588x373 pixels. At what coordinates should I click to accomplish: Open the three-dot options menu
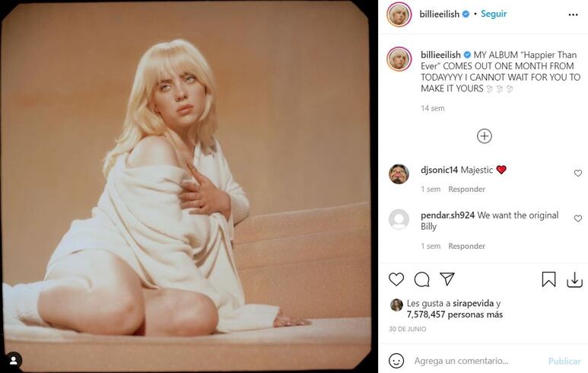pos(573,14)
